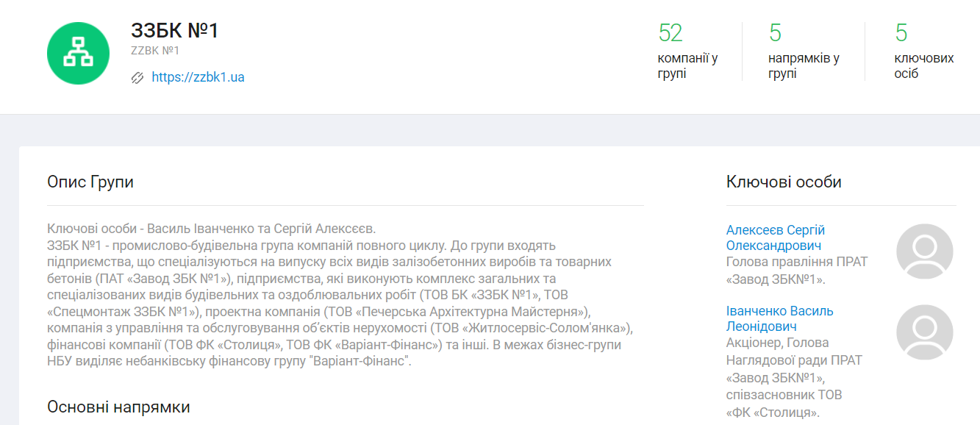This screenshot has width=980, height=425.
Task: Click Алексеев Сергій's avatar placeholder
Action: (x=924, y=252)
